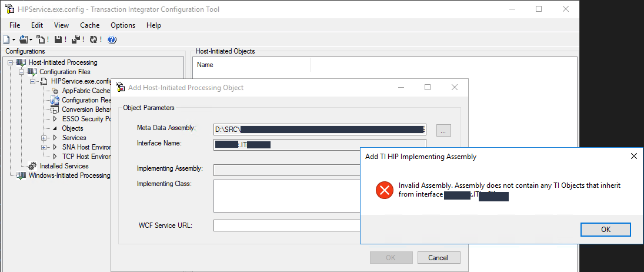Select the AppFabric Cache tree node
Viewport: 644px width, 272px height.
click(86, 91)
